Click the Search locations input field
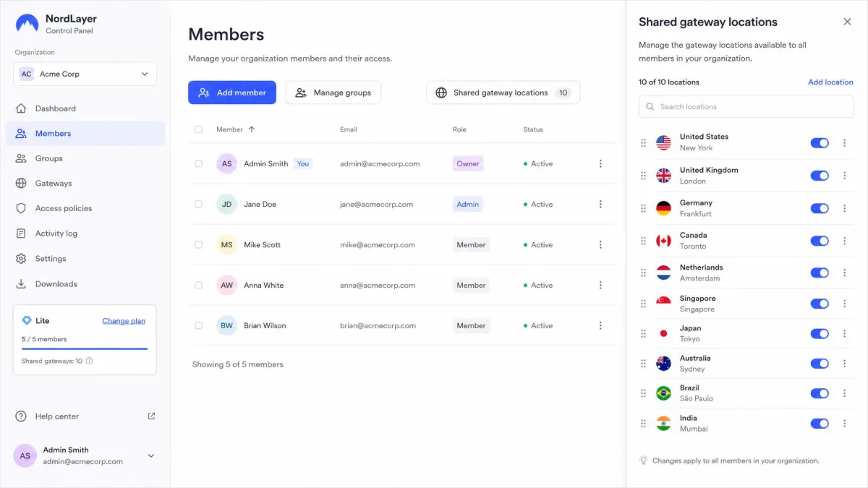The image size is (868, 488). pos(746,107)
